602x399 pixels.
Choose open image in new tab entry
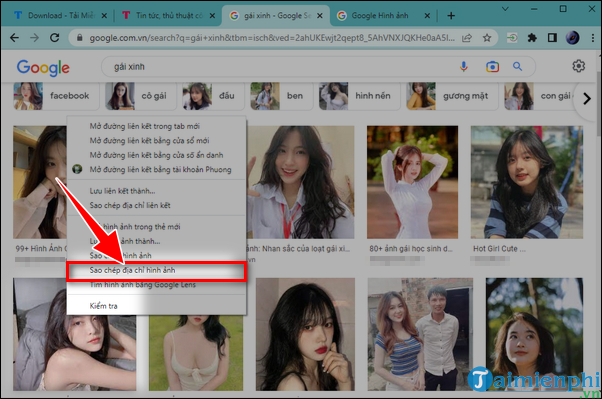[x=156, y=227]
